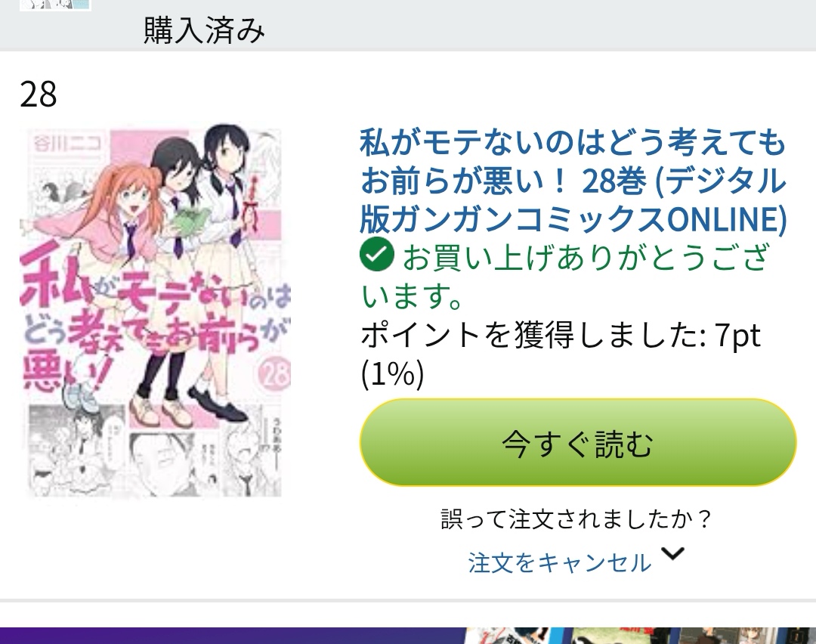Click the 誤って注文されましたか？ prompt text
The height and width of the screenshot is (644, 816).
pos(576,519)
